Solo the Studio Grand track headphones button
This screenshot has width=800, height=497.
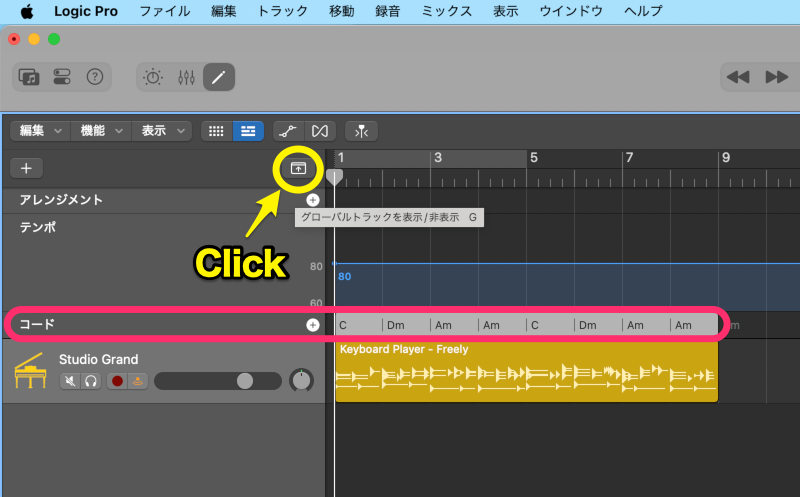coord(91,381)
